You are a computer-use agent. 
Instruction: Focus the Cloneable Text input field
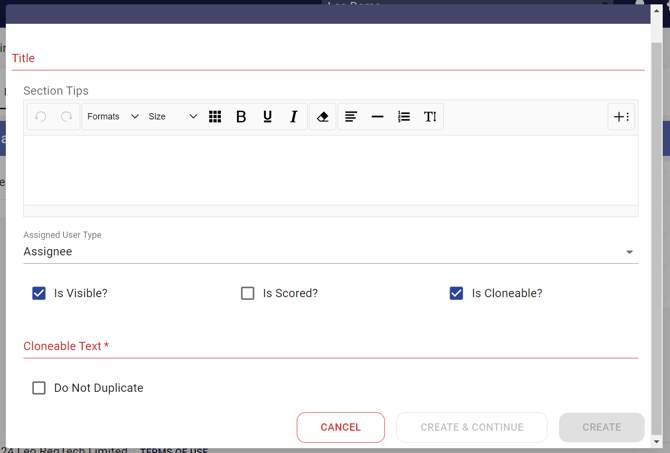click(330, 346)
